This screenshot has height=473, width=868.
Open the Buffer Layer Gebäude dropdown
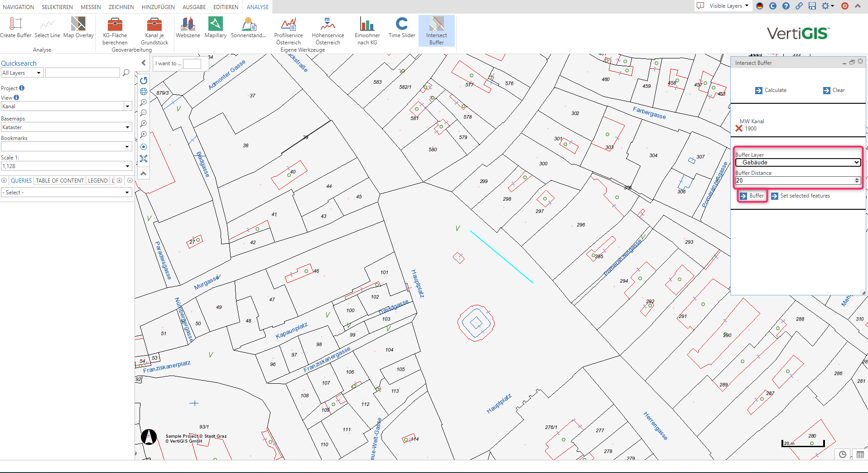(797, 162)
